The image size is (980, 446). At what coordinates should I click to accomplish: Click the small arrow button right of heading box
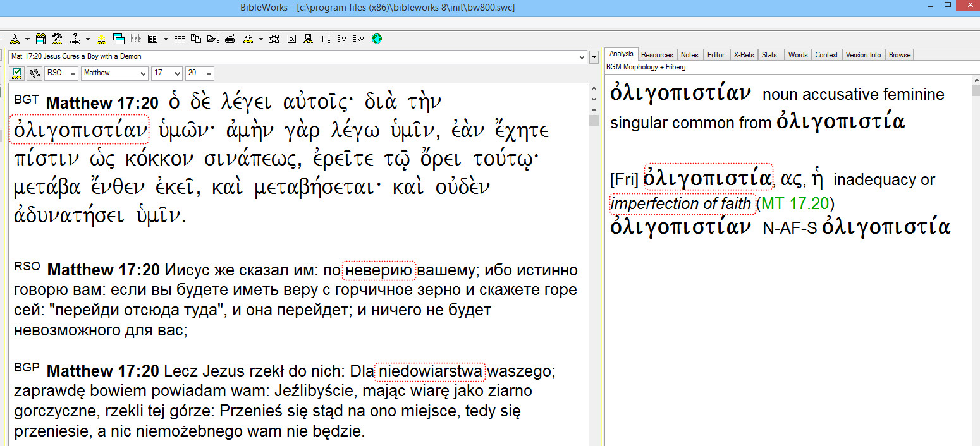coord(594,57)
